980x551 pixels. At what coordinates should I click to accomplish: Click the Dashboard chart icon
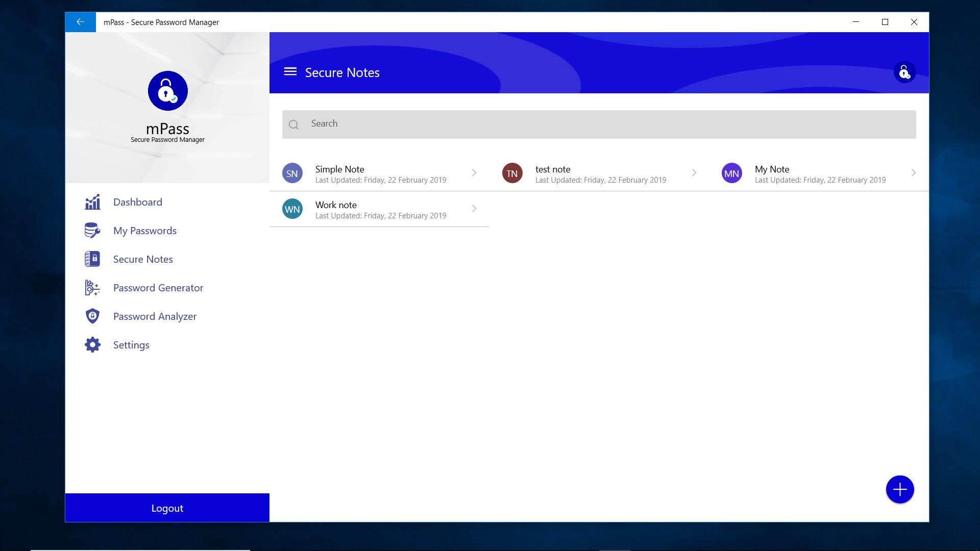pos(92,202)
